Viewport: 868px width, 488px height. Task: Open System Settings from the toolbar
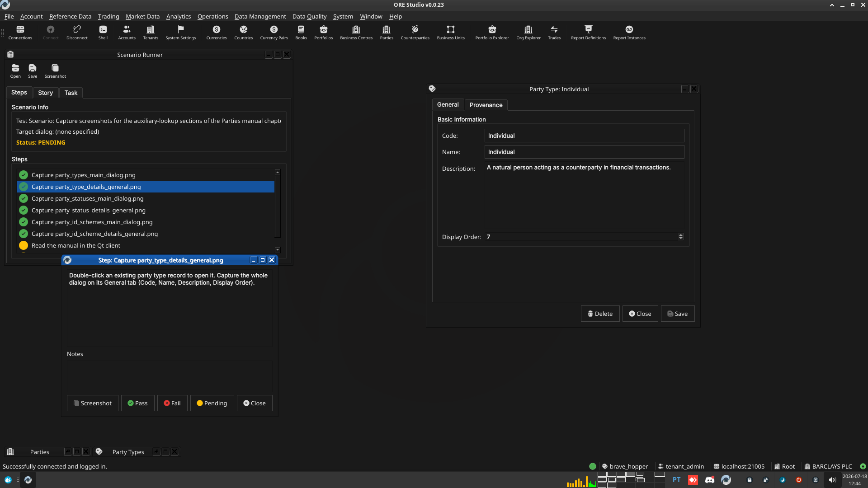pos(180,33)
